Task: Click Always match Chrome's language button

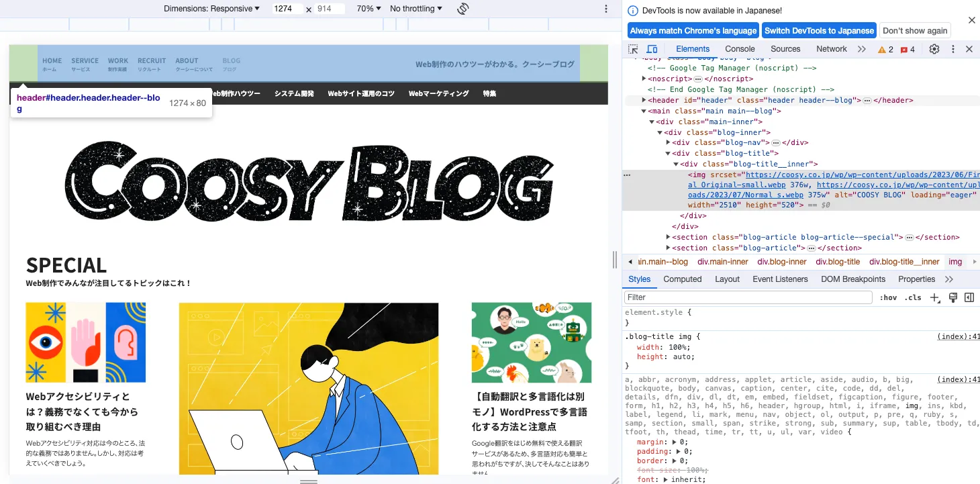Action: [693, 31]
